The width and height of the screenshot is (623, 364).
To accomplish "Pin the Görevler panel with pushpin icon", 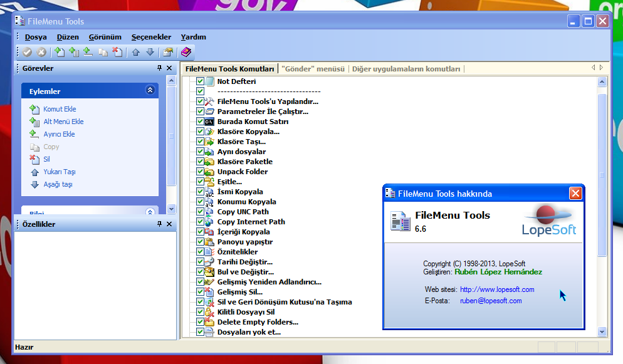I will tap(159, 68).
